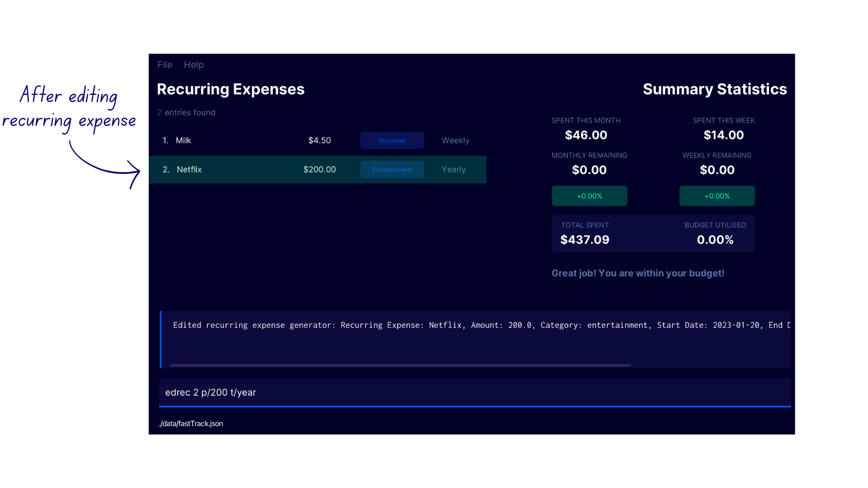Screen dimensions: 868x488
Task: Click the Groceries category tag
Action: coord(392,141)
